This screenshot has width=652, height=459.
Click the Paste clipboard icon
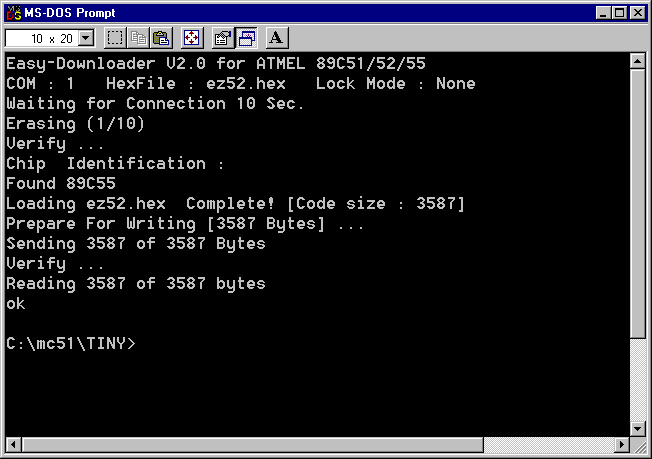point(160,38)
